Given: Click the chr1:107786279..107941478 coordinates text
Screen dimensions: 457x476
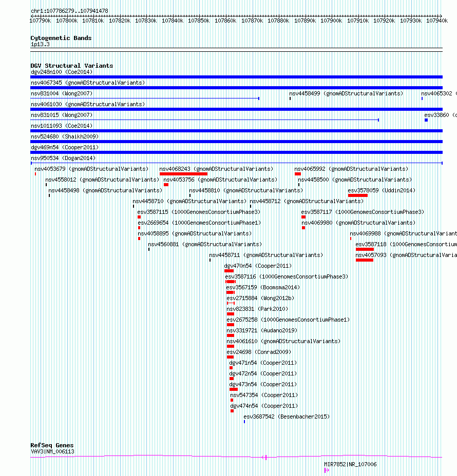Looking at the screenshot, I should pyautogui.click(x=70, y=11).
